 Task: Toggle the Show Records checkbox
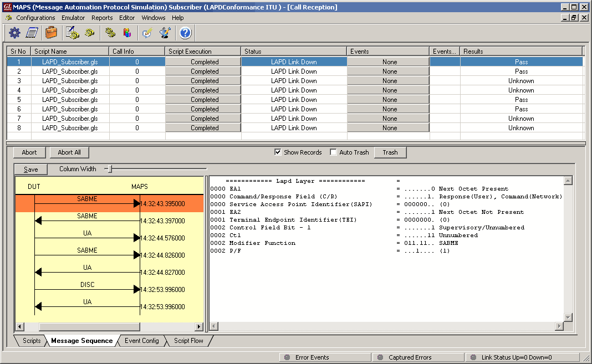pyautogui.click(x=278, y=152)
